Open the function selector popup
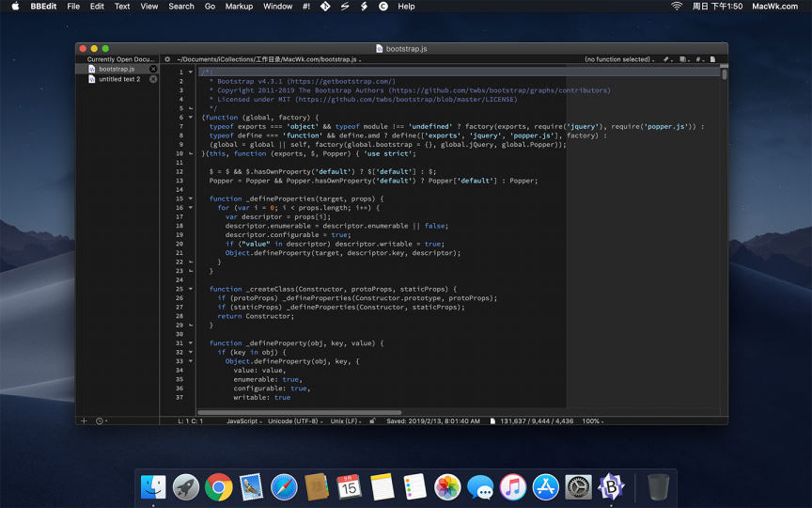Viewport: 812px width, 508px height. tap(618, 59)
